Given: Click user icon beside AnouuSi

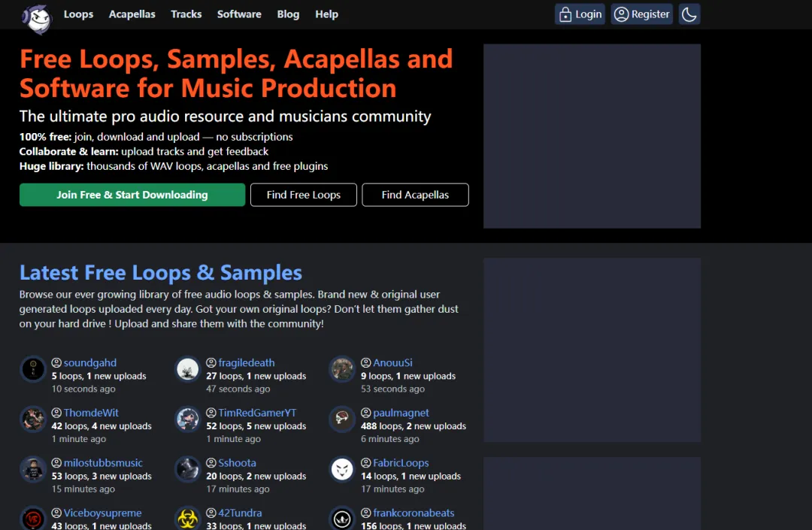Looking at the screenshot, I should (366, 363).
